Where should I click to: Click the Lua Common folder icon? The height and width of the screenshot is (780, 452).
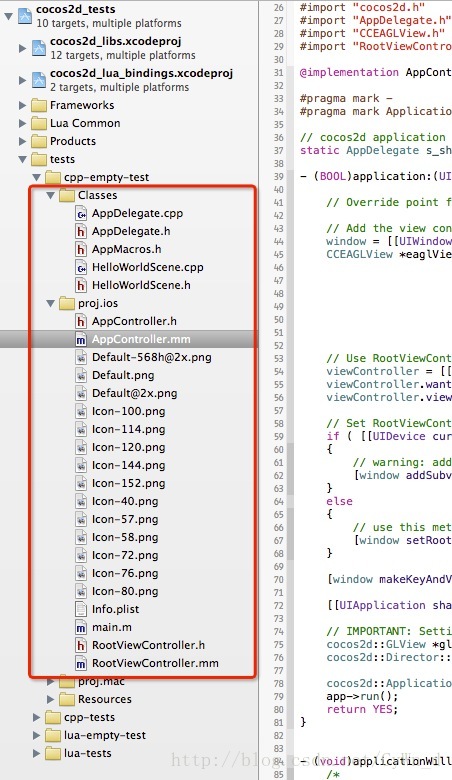[x=39, y=123]
